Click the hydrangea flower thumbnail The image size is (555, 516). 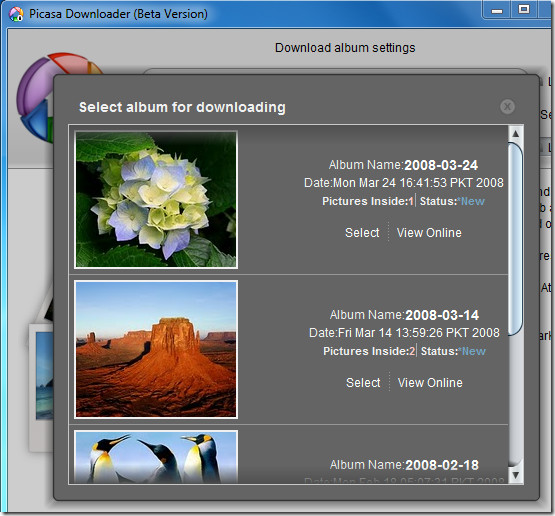tap(156, 200)
